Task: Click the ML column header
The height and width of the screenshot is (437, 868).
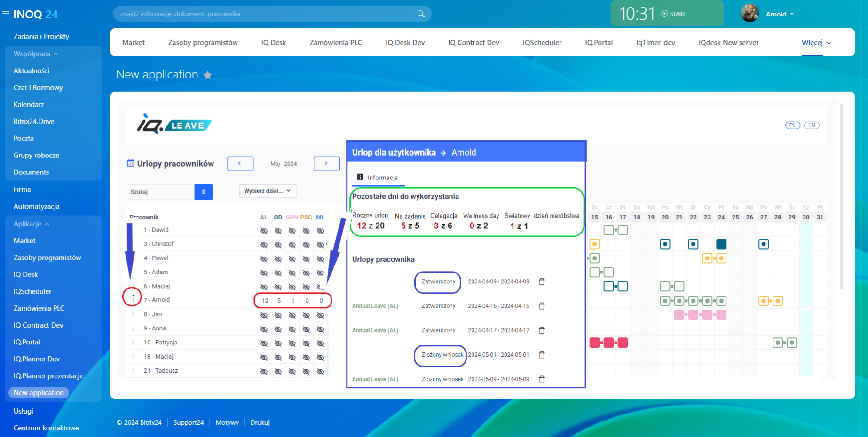Action: (320, 217)
